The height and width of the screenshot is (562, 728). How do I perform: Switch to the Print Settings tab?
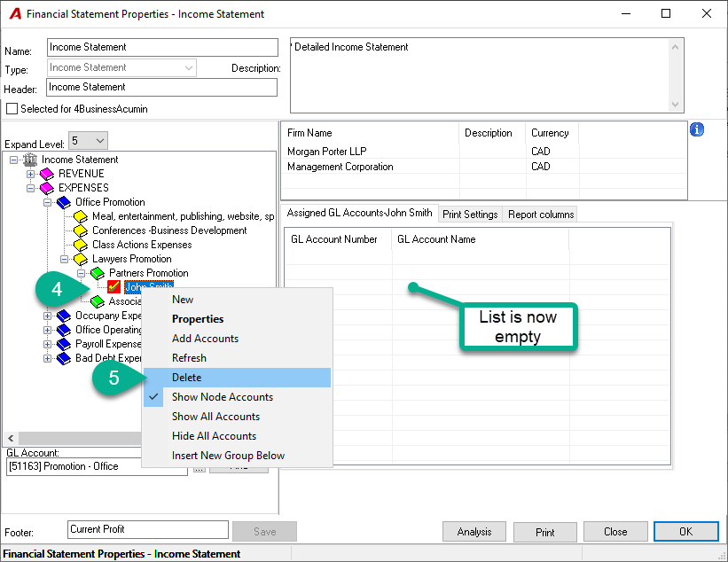470,215
